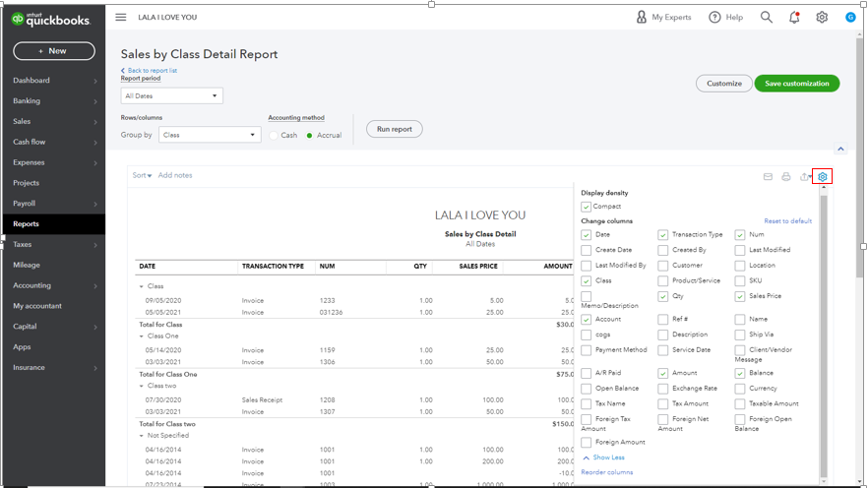
Task: Open the Sort dropdown
Action: (142, 175)
